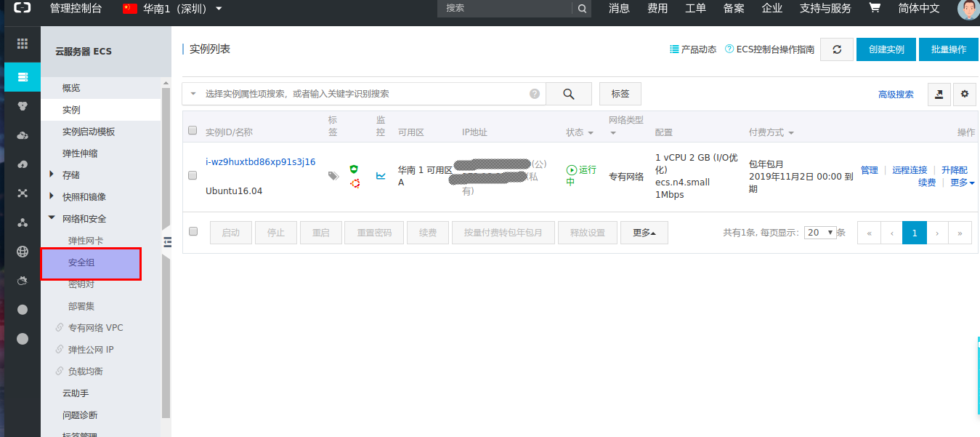Open the 工单 top menu
This screenshot has height=437, width=980.
(695, 9)
